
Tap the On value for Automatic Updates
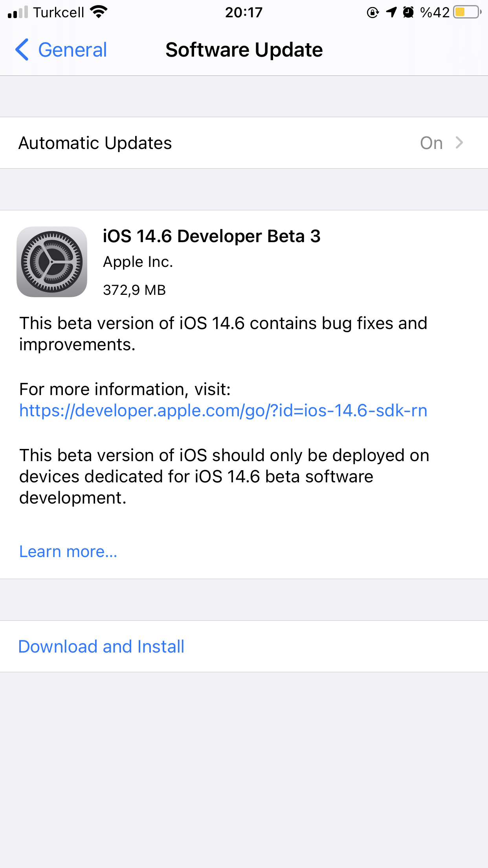point(431,143)
